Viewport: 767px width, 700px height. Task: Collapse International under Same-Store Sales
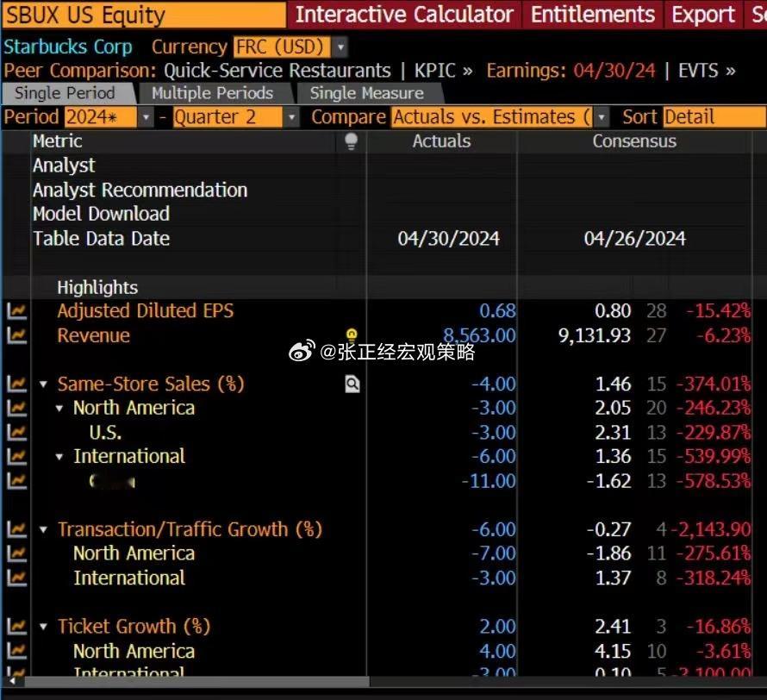pos(59,457)
